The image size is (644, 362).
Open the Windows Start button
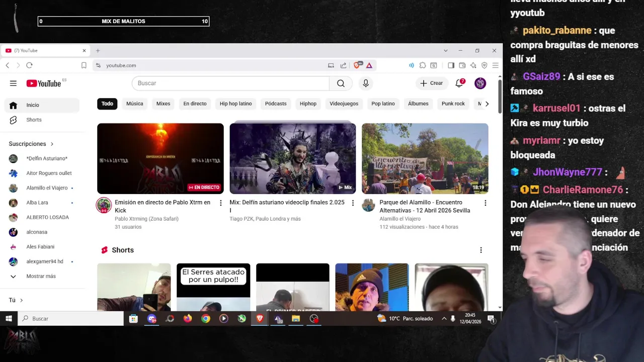click(9, 319)
